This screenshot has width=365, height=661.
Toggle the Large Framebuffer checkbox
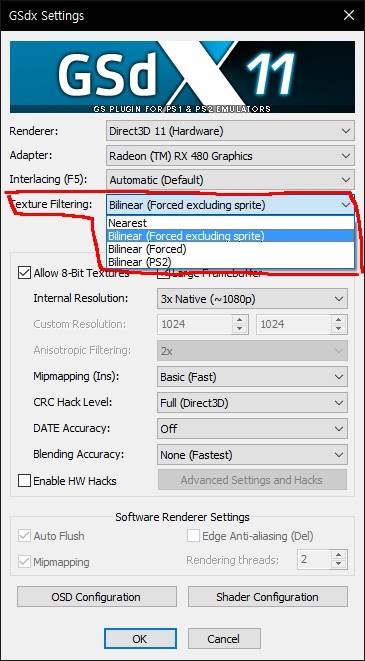[164, 275]
